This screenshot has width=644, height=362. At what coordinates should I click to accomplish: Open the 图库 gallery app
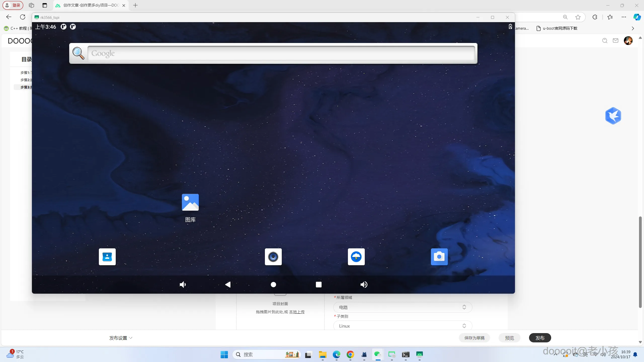190,202
